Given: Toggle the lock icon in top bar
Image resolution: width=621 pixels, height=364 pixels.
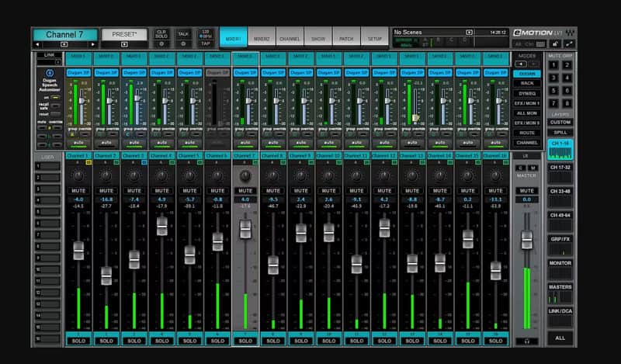Looking at the screenshot, I should pyautogui.click(x=555, y=44).
